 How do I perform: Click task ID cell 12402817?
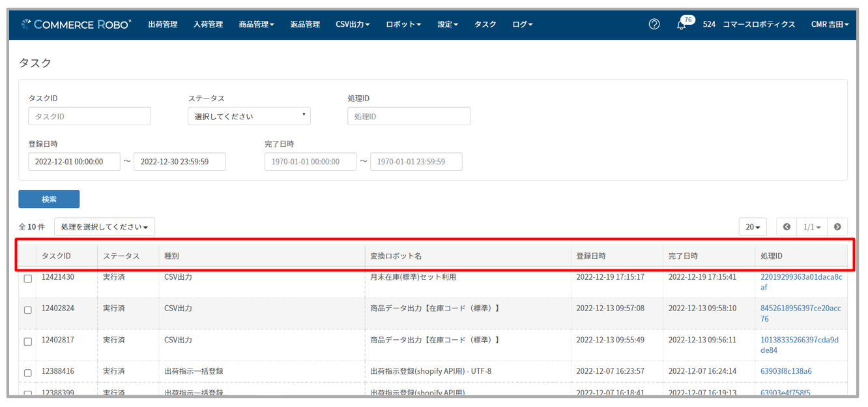58,339
